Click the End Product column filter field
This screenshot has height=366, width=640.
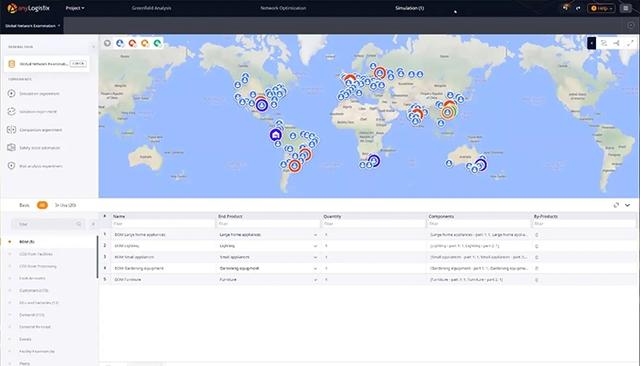(x=269, y=224)
